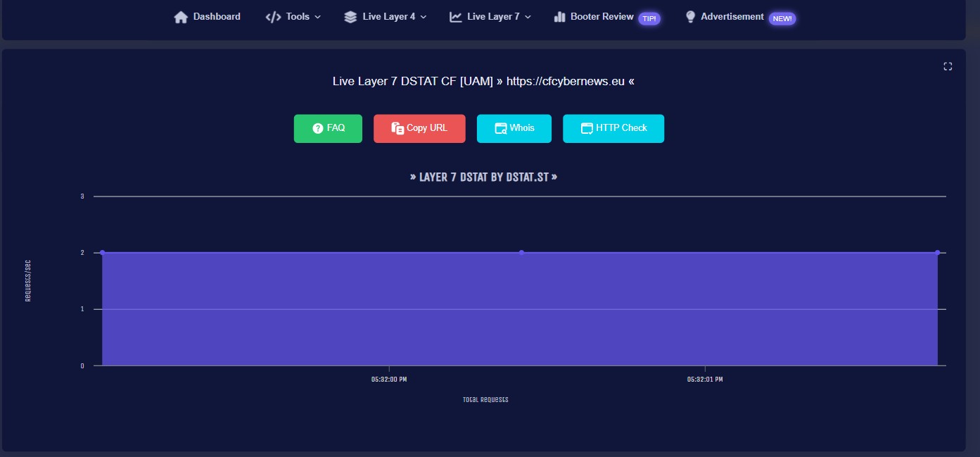Click the NEW! badge beside Advertisement

782,19
